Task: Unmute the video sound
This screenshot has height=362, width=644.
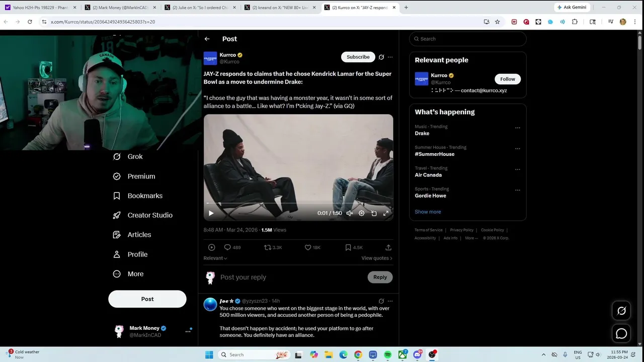Action: click(x=349, y=213)
